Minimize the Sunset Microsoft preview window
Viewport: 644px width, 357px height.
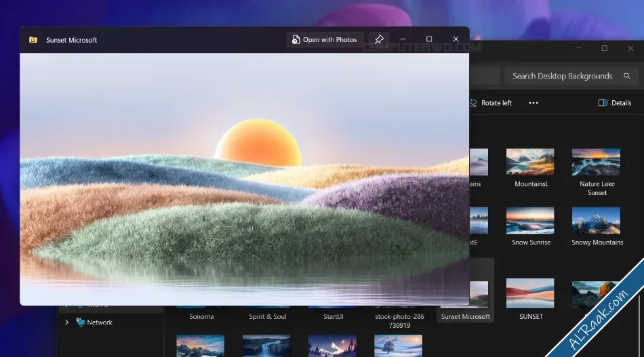tap(403, 39)
